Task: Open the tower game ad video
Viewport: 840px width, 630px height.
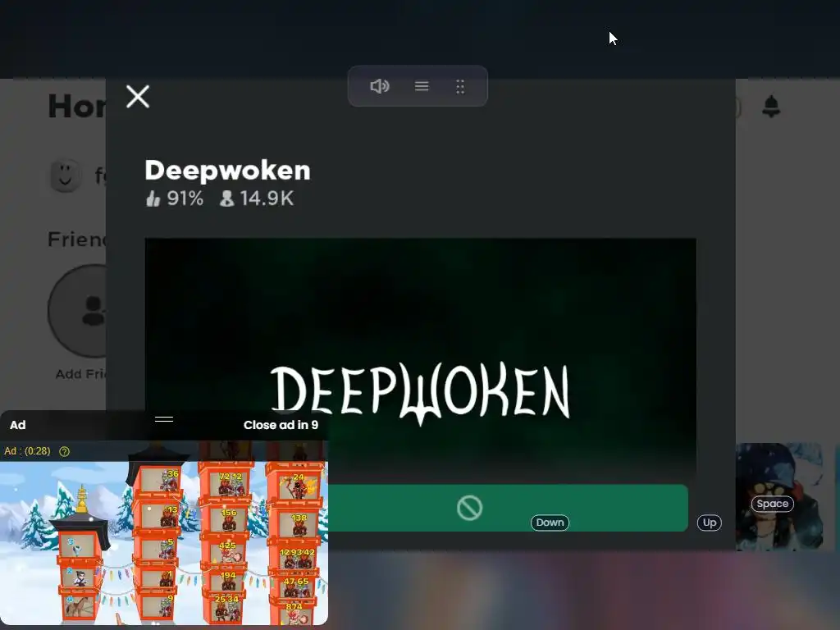Action: tap(164, 543)
